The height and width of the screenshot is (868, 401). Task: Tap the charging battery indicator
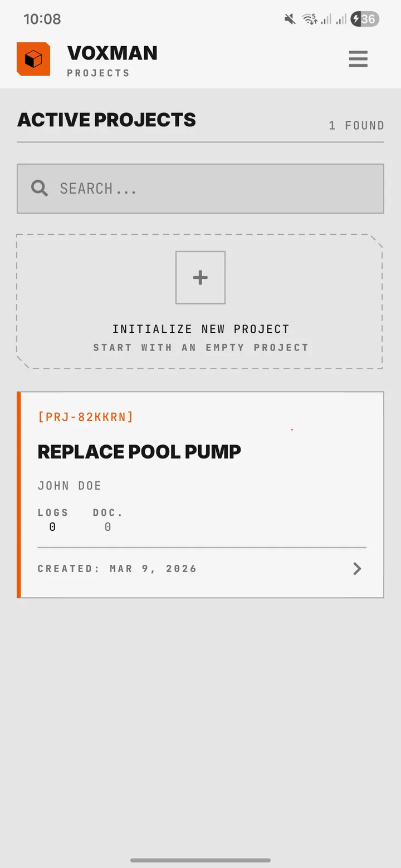click(364, 18)
